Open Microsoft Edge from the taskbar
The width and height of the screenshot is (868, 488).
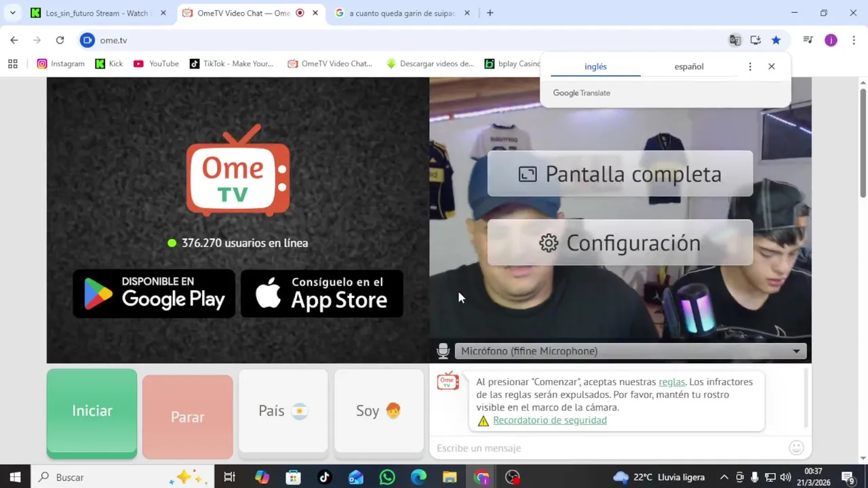pos(418,477)
